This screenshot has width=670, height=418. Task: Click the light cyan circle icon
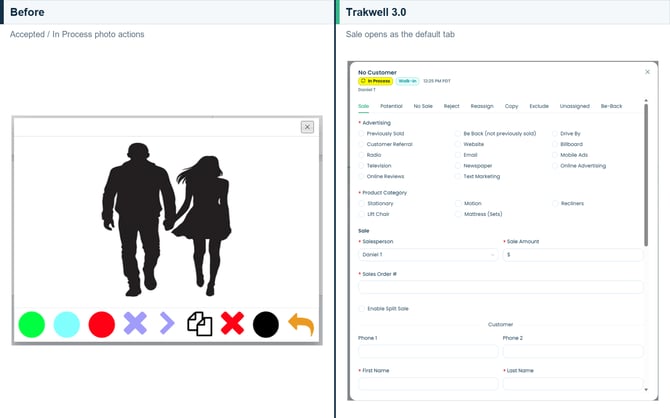point(67,324)
